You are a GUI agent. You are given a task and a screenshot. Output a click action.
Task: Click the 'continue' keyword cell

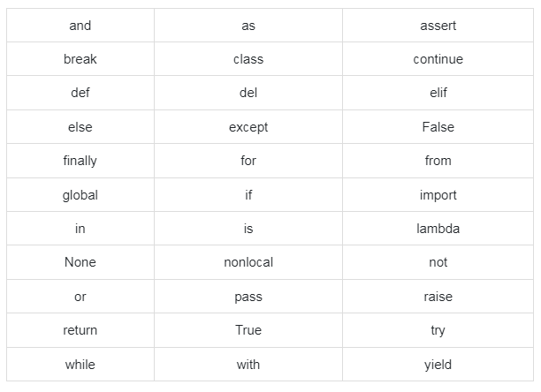click(438, 59)
